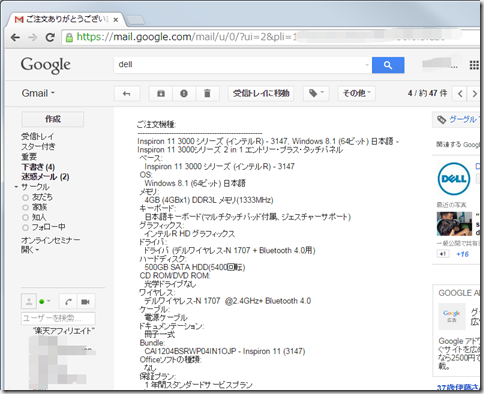Click the +16 count link
This screenshot has width=484, height=394.
click(x=462, y=254)
